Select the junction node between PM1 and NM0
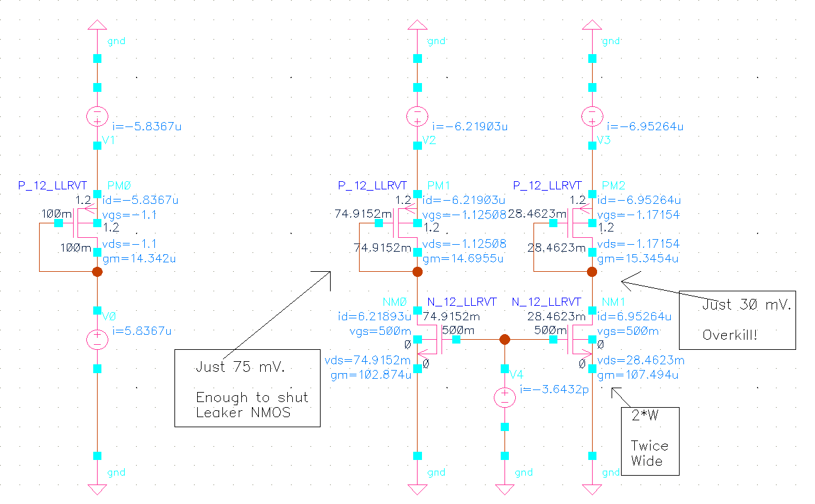 pos(417,272)
